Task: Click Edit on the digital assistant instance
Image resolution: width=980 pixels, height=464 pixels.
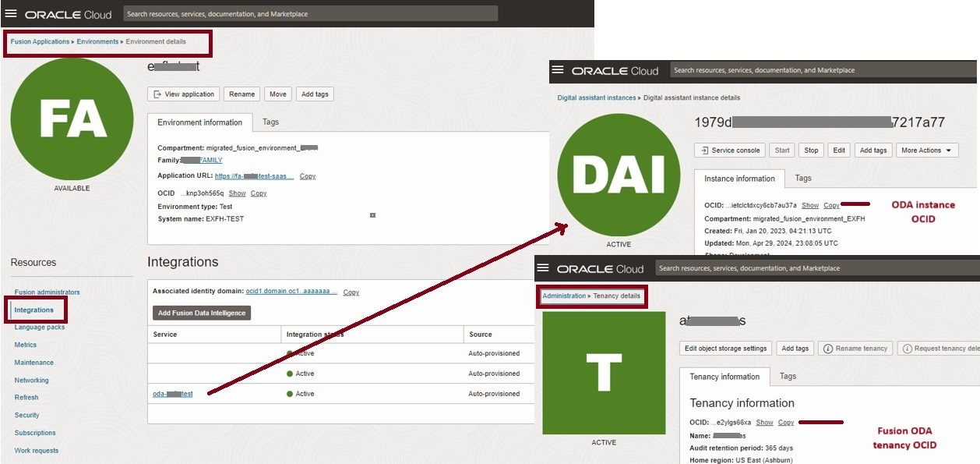Action: point(838,151)
